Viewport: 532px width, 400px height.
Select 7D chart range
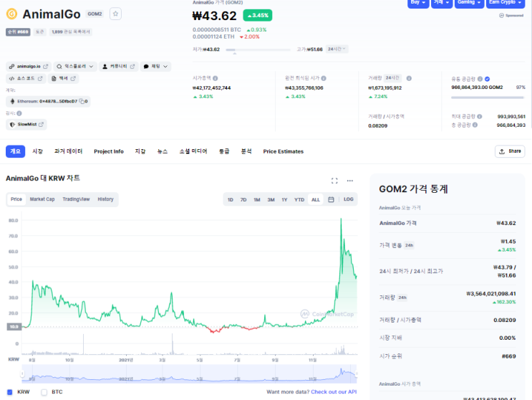243,200
